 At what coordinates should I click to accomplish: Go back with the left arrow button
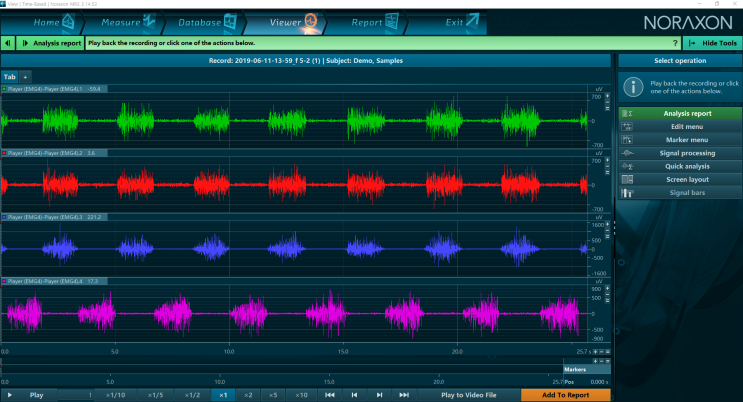(x=8, y=43)
